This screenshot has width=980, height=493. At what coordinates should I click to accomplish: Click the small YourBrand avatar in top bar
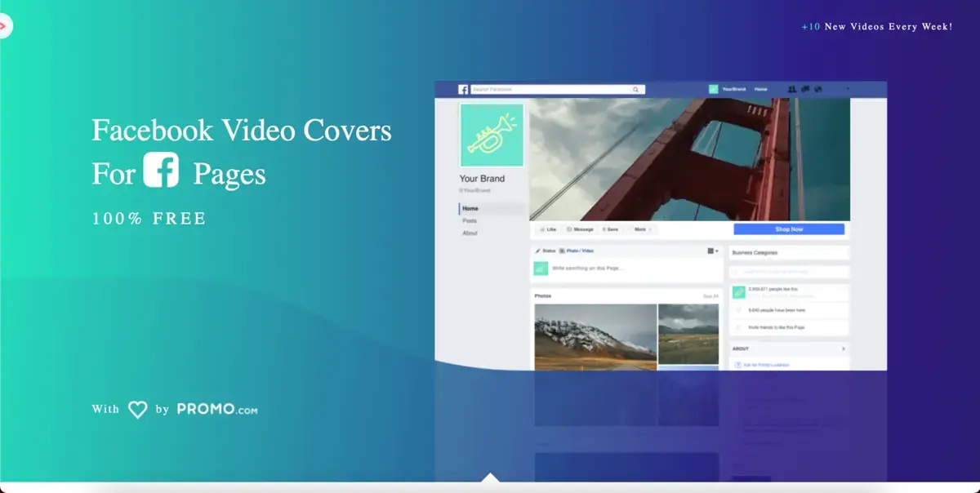(714, 89)
